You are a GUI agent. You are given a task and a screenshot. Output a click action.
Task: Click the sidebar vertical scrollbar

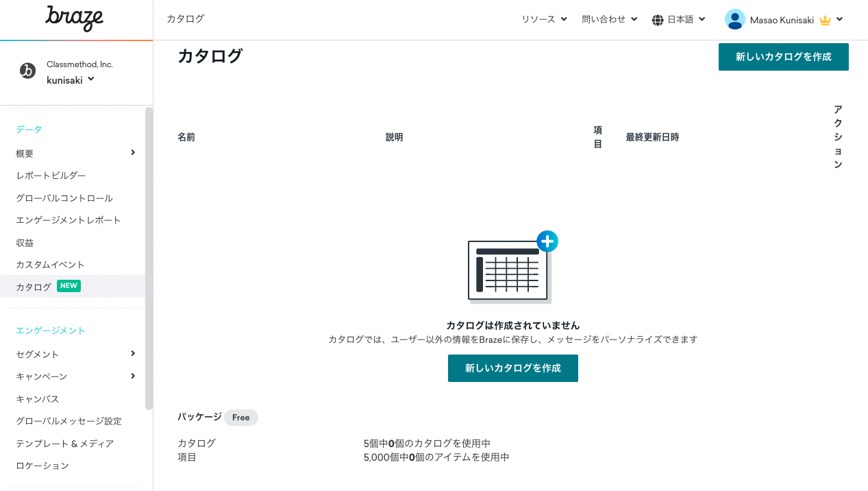pos(149,258)
